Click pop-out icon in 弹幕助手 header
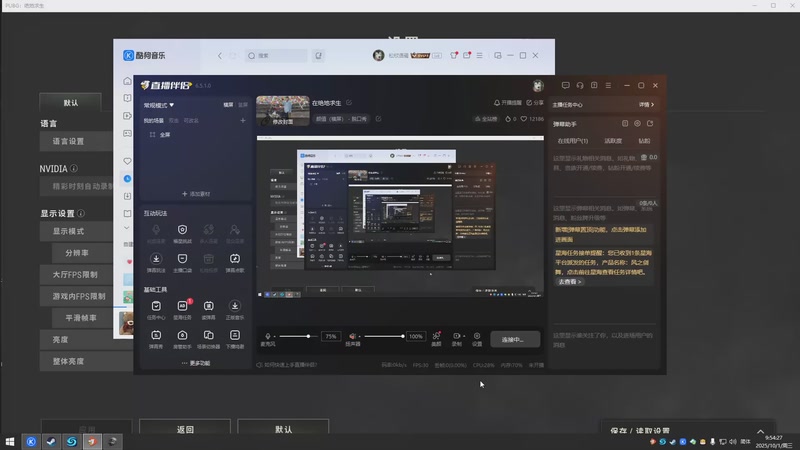800x450 pixels. coord(650,123)
